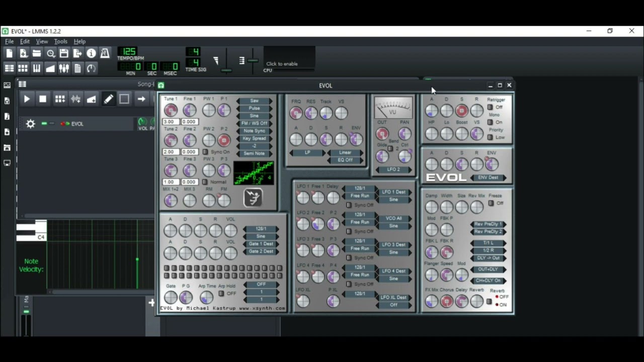Toggle LFO 1 Sync Off switch
This screenshot has height=362, width=644.
click(x=349, y=205)
